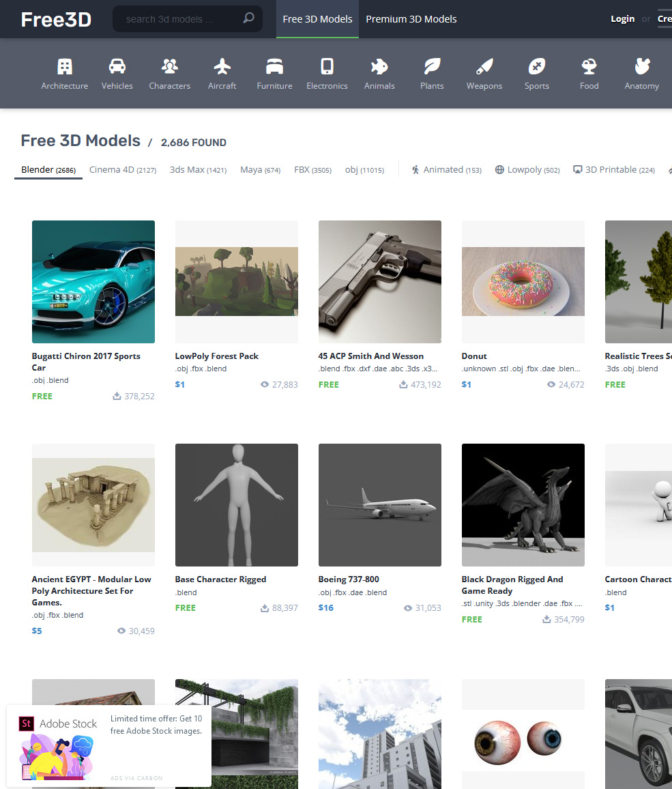This screenshot has height=789, width=672.
Task: Select the Maya format filter
Action: pos(260,170)
